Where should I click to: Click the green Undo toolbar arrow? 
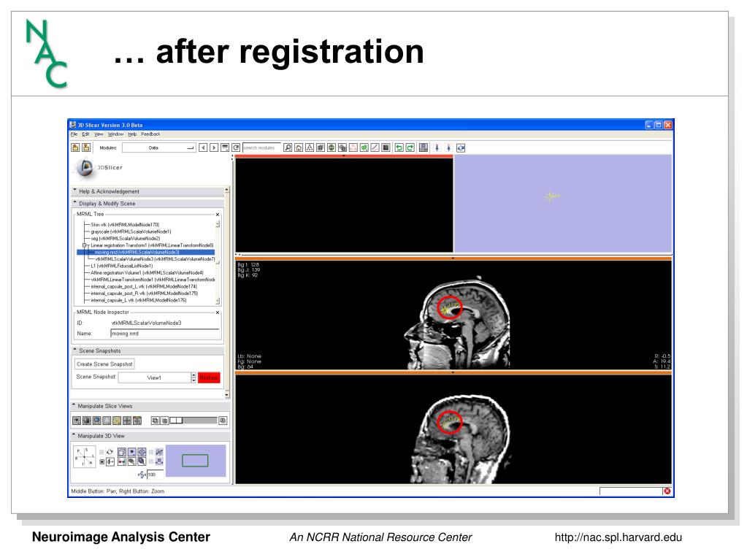[399, 147]
